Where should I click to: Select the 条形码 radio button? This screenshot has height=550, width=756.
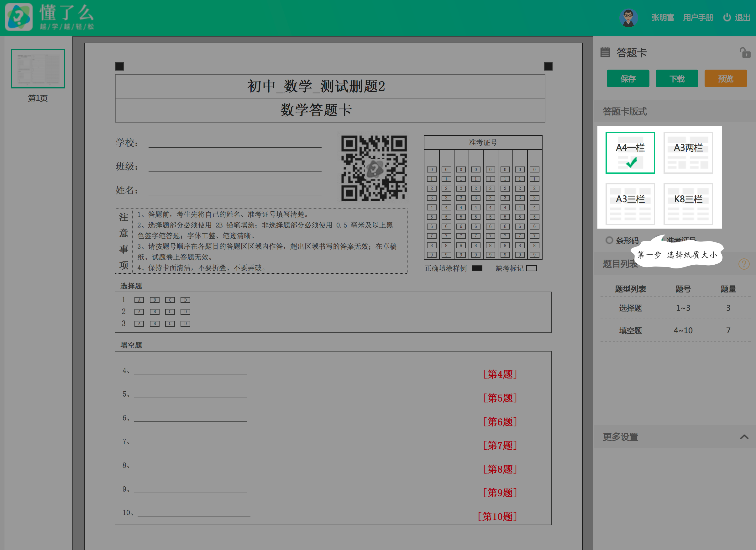click(609, 241)
